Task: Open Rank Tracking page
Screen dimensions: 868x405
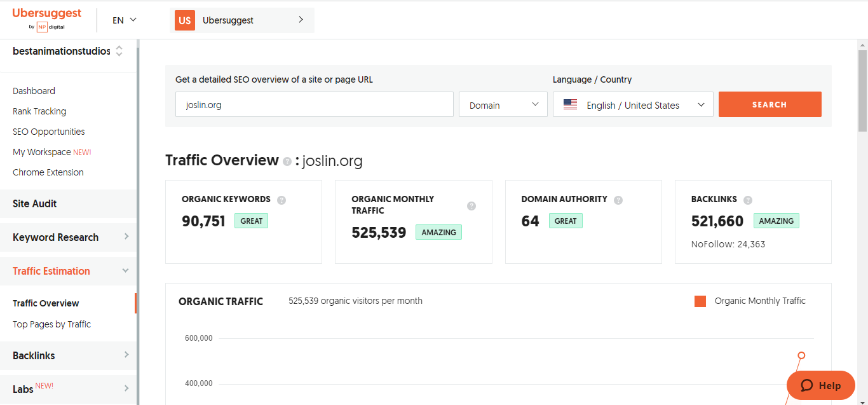Action: pyautogui.click(x=39, y=111)
